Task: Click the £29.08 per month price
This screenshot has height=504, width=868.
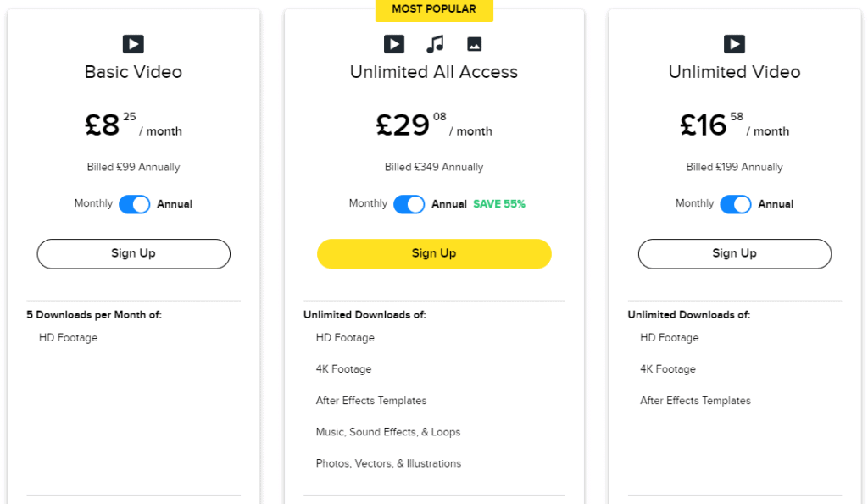Action: pyautogui.click(x=434, y=125)
